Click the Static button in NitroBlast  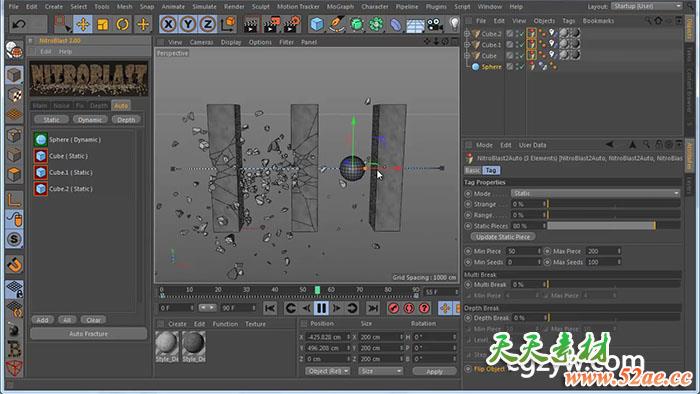[x=51, y=120]
